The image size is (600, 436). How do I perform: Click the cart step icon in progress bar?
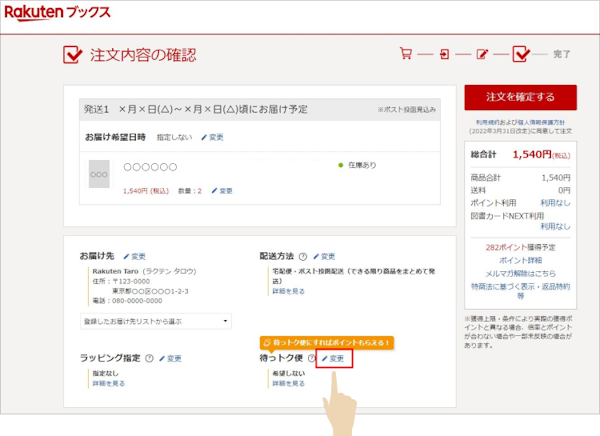(x=406, y=53)
